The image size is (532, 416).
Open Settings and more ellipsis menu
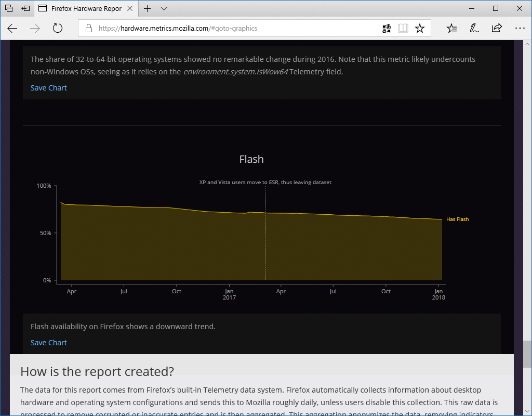click(520, 28)
